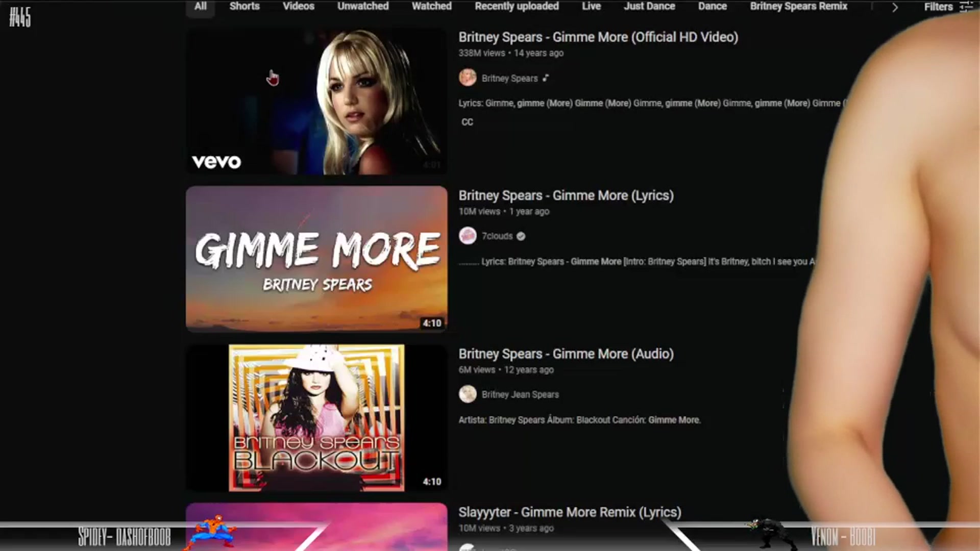Click the Britney Jean Spears channel avatar
This screenshot has height=551, width=980.
(468, 394)
